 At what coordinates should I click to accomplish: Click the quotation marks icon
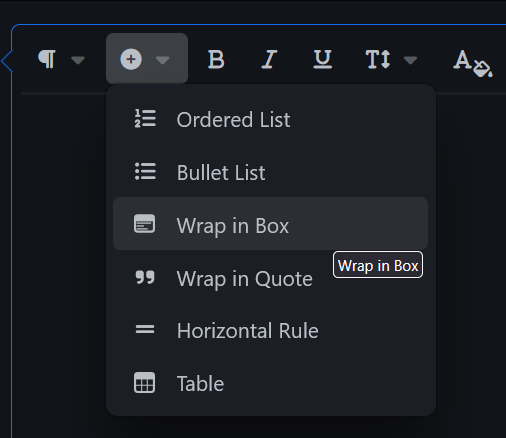pos(145,277)
